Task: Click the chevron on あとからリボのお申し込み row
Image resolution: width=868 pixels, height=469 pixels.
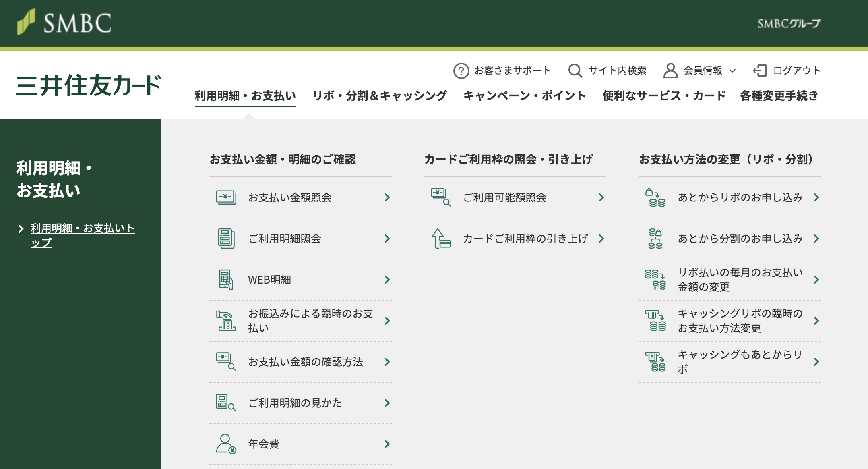Action: (x=816, y=197)
